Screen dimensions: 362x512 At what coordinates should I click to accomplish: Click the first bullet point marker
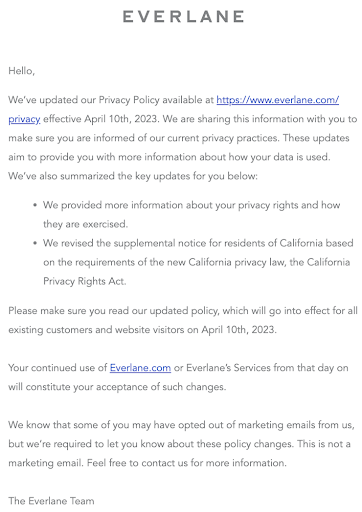point(35,205)
